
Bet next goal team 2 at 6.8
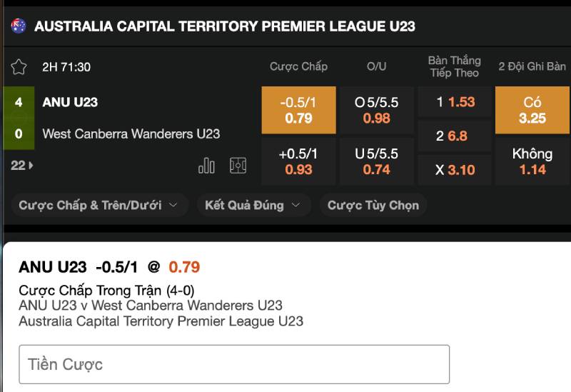[x=455, y=136]
